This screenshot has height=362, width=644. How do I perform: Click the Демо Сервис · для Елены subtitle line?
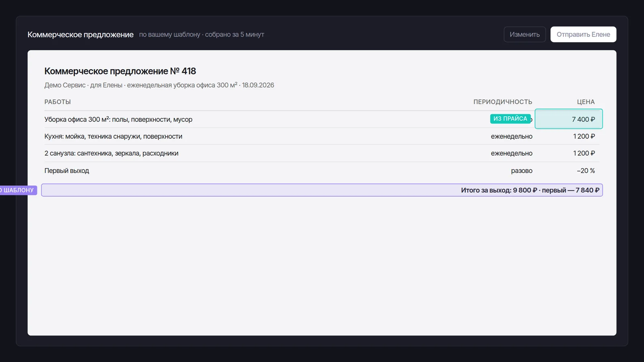159,85
